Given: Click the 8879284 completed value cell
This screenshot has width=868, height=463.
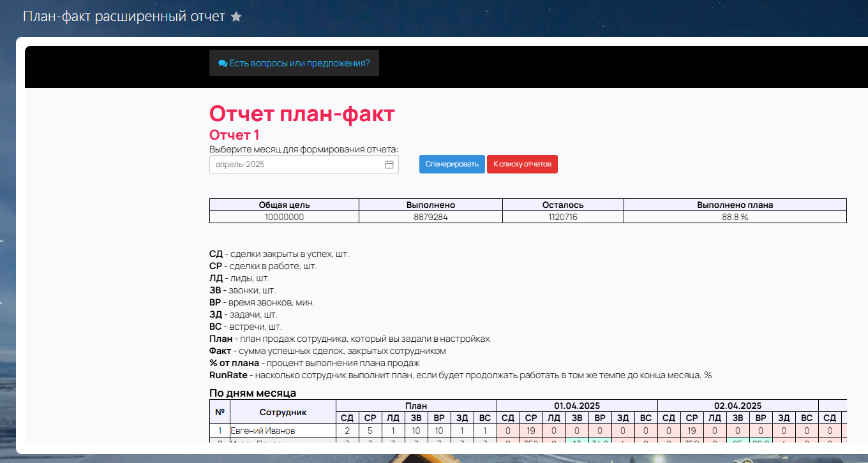Looking at the screenshot, I should tap(430, 217).
